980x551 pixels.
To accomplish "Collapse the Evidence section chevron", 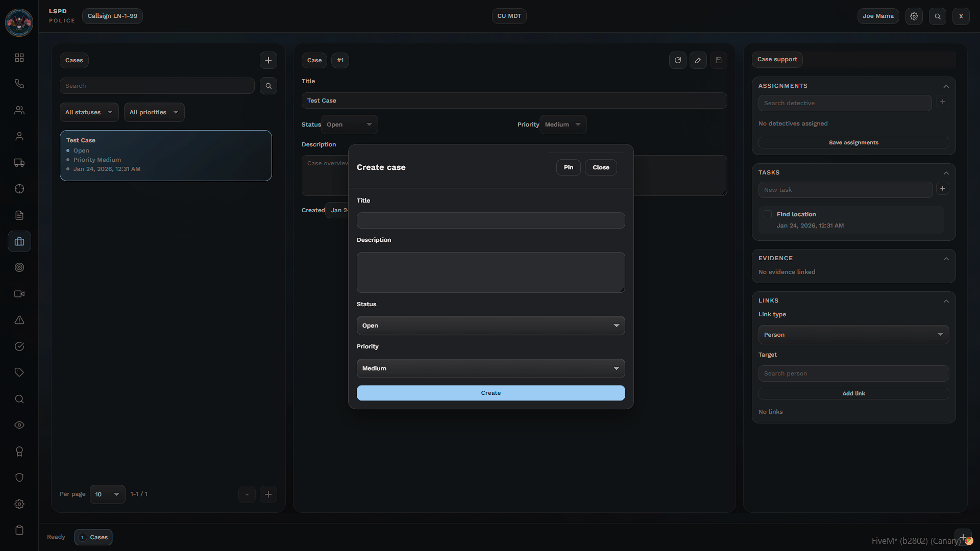I will pos(946,259).
